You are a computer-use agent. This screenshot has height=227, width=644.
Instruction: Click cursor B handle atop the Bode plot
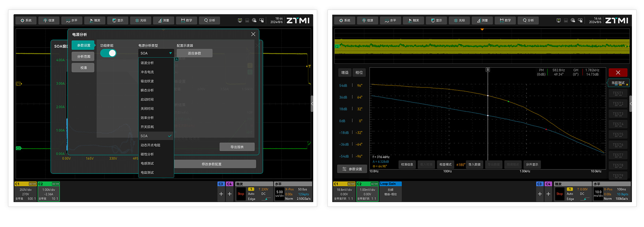click(x=488, y=70)
